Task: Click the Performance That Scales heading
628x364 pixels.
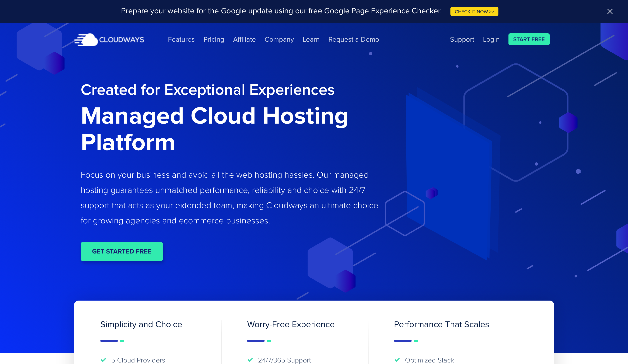Action: click(x=441, y=324)
